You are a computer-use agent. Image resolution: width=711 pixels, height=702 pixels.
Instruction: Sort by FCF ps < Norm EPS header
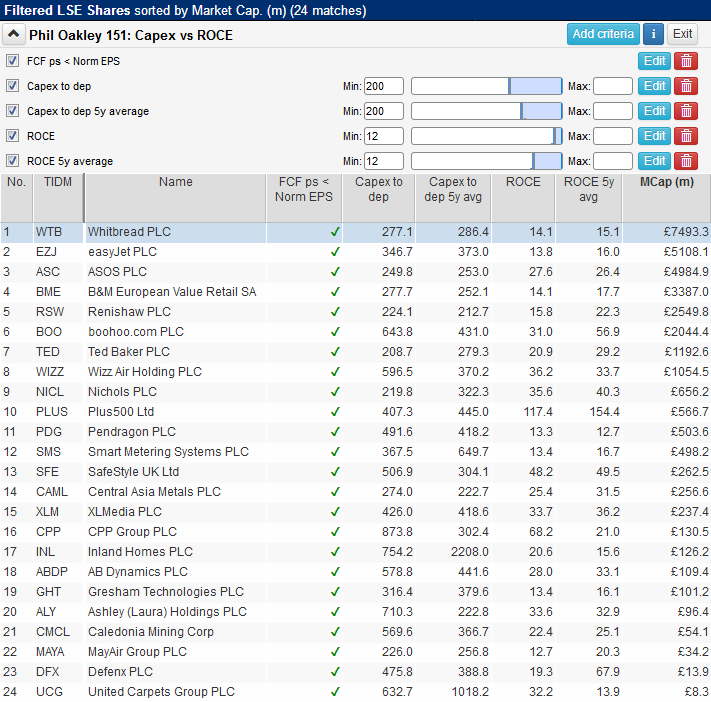click(304, 198)
